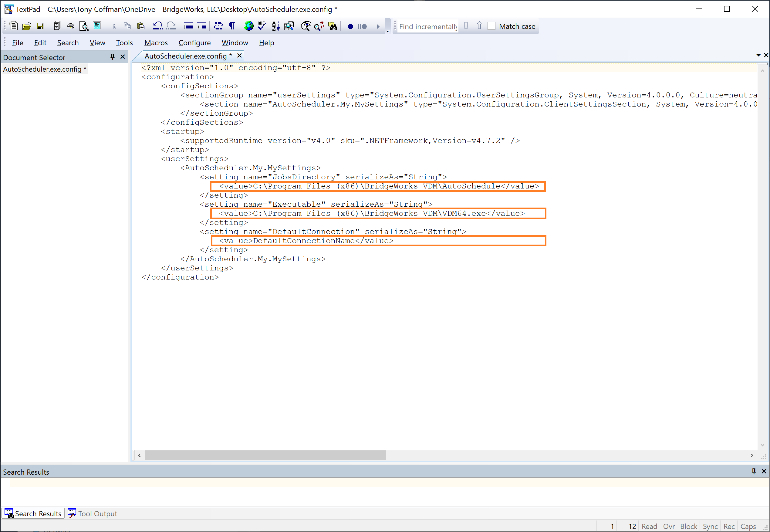Image resolution: width=770 pixels, height=532 pixels.
Task: Start macro recording dot button
Action: coord(350,26)
